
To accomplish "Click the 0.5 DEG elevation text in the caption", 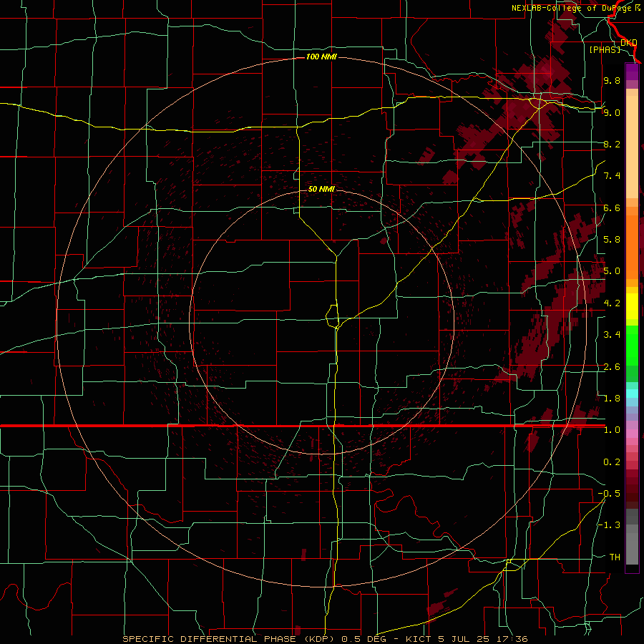I will (364, 639).
